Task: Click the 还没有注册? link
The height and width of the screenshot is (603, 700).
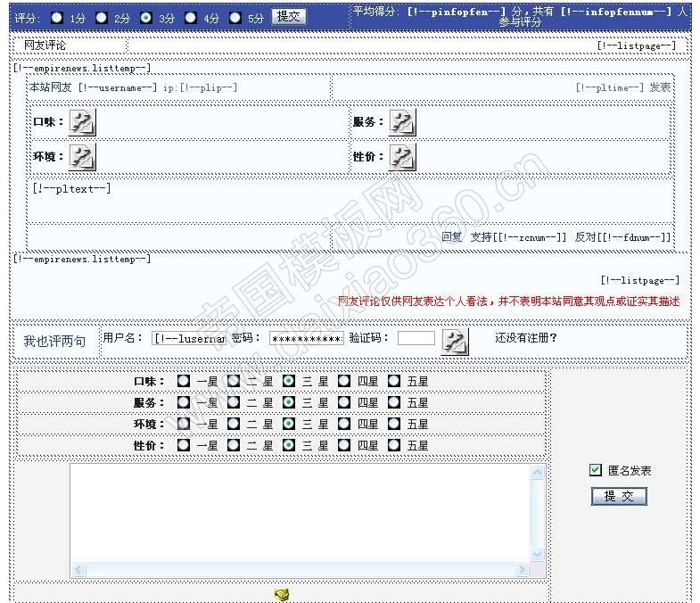Action: (526, 338)
